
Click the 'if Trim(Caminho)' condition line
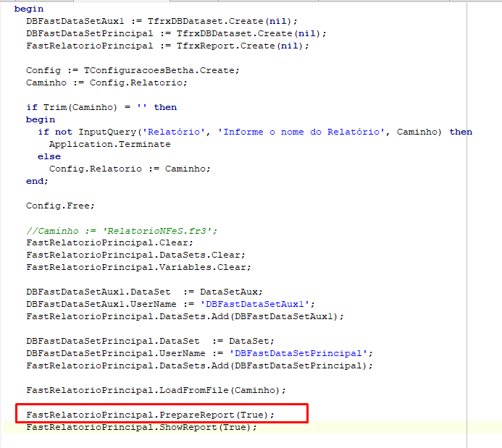click(101, 107)
